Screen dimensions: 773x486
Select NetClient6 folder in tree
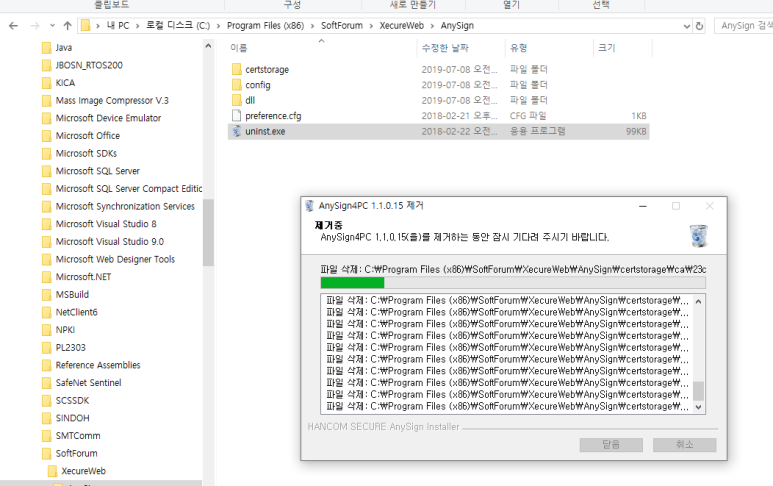76,312
